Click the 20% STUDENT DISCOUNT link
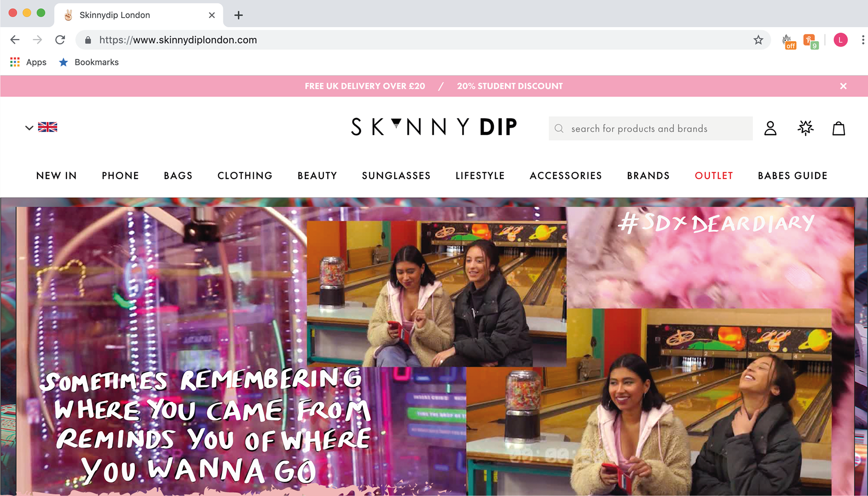The image size is (868, 496). tap(509, 86)
